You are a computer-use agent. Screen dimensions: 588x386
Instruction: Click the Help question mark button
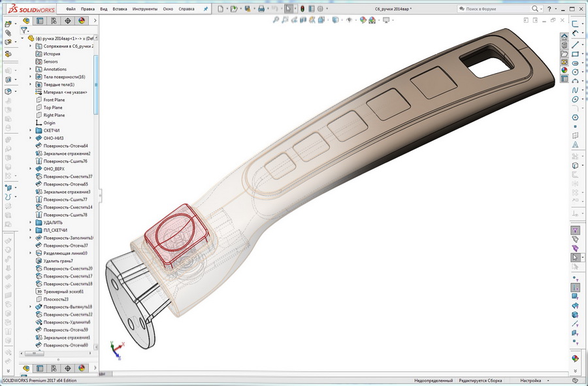pyautogui.click(x=549, y=8)
